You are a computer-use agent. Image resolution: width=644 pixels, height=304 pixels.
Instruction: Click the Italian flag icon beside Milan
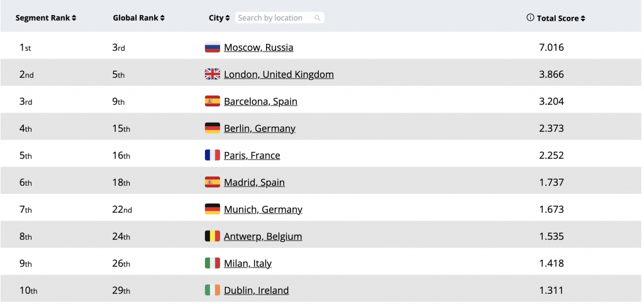tap(213, 264)
